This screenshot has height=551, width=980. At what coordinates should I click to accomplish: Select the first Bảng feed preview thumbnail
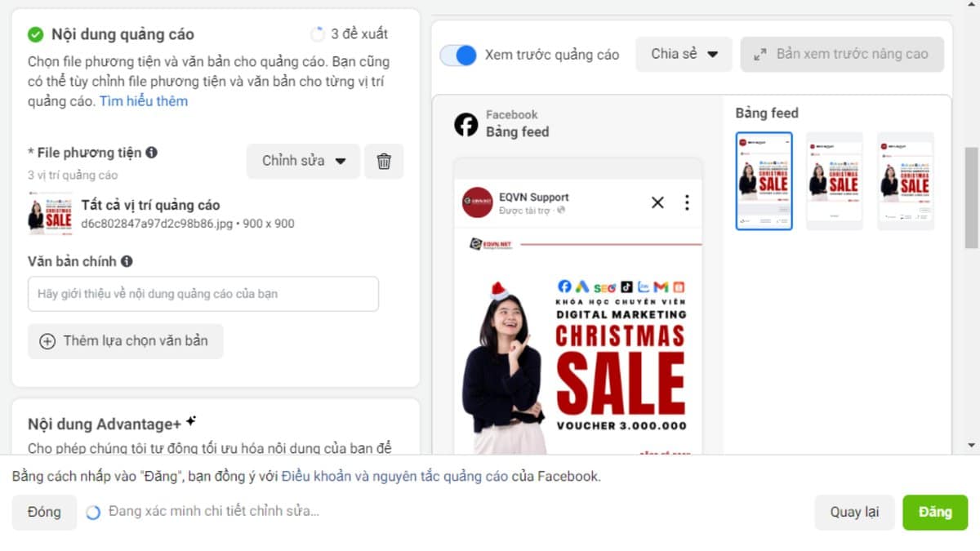click(764, 180)
